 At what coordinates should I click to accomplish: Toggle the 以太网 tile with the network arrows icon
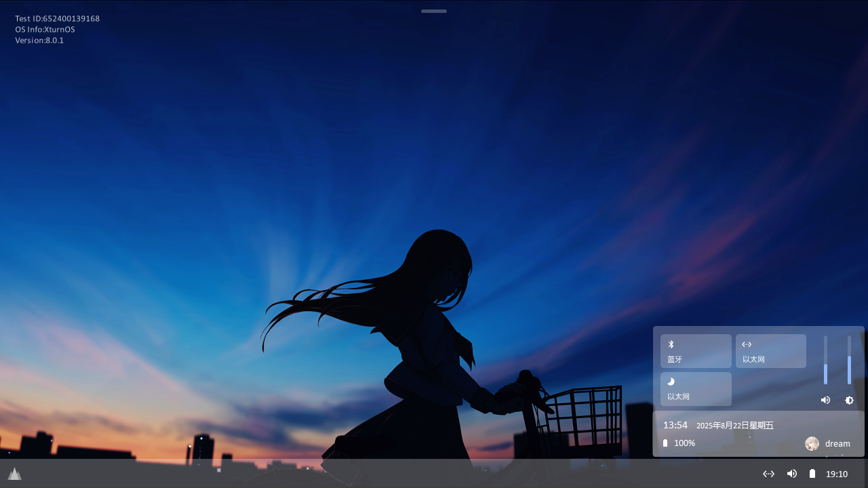771,351
